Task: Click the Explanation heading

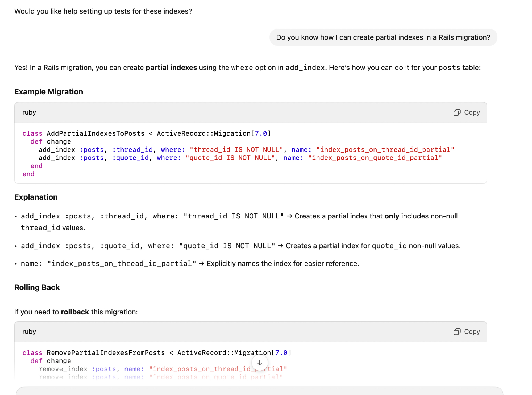Action: point(36,197)
